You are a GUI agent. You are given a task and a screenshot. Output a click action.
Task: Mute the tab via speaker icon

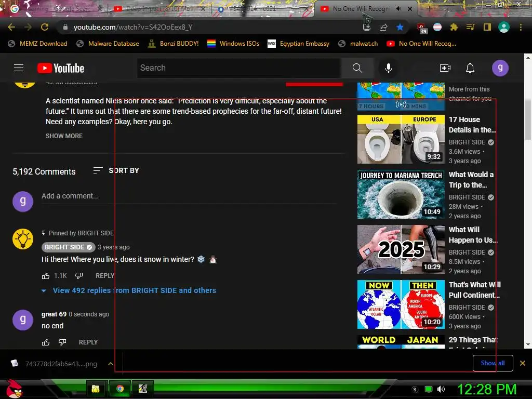coord(398,9)
